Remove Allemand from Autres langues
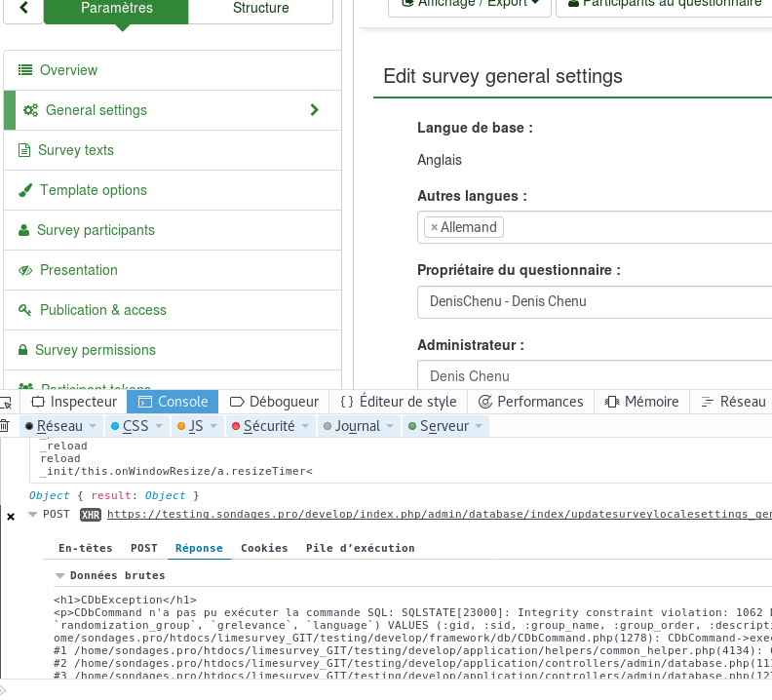Viewport: 772px width, 700px height. pyautogui.click(x=435, y=227)
